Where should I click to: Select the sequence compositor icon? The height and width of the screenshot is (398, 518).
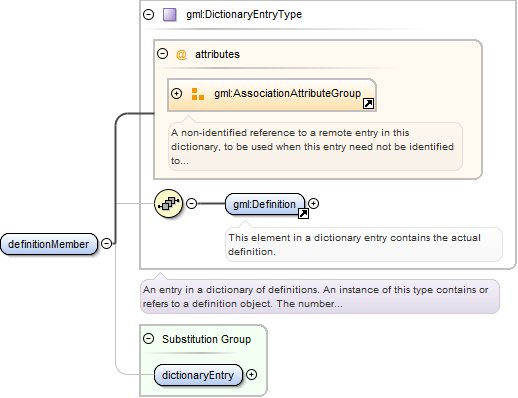[x=169, y=203]
